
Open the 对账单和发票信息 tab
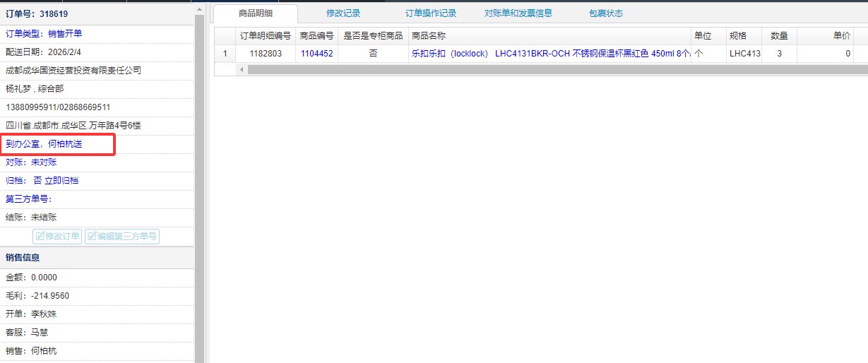click(518, 13)
